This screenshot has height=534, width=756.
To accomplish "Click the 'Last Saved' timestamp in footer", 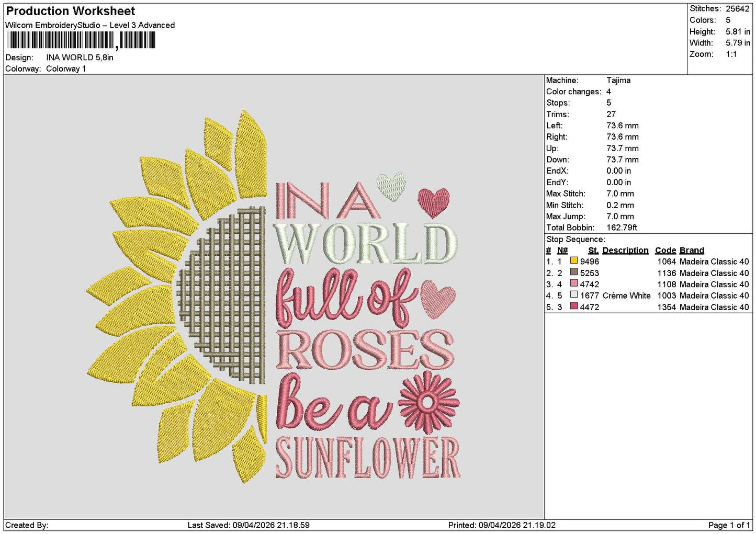I will tap(249, 525).
